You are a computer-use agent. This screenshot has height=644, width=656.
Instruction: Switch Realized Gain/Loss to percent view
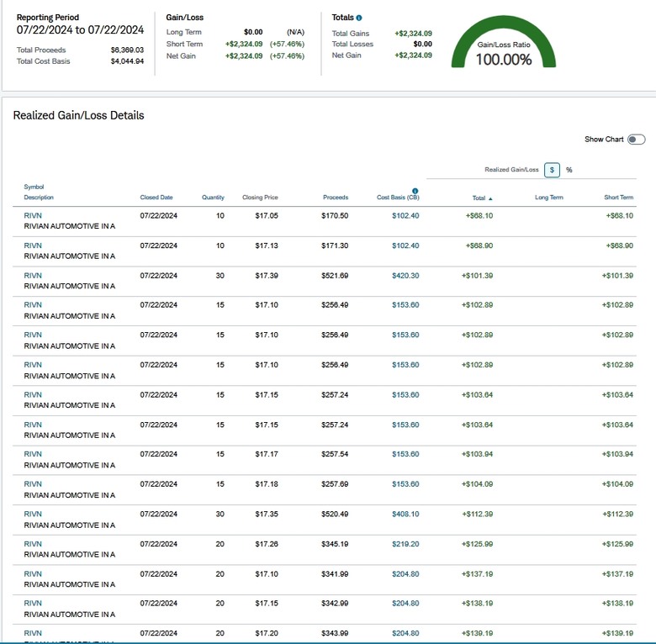click(x=569, y=170)
